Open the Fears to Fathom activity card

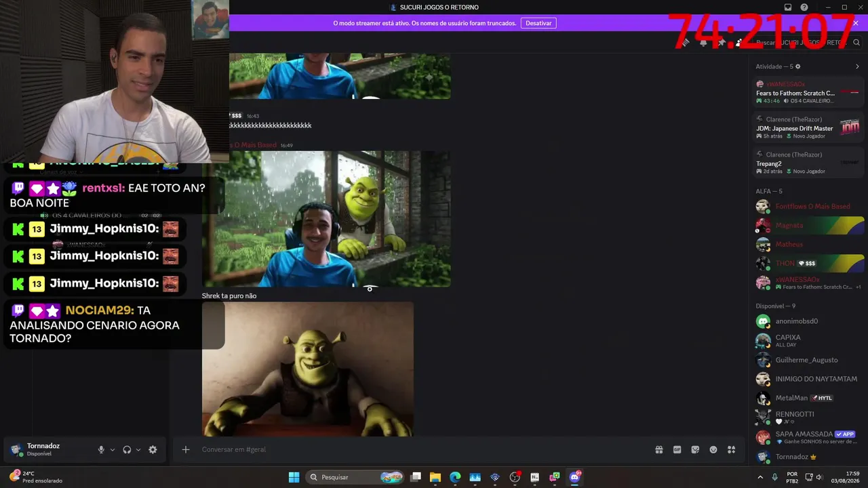(810, 92)
